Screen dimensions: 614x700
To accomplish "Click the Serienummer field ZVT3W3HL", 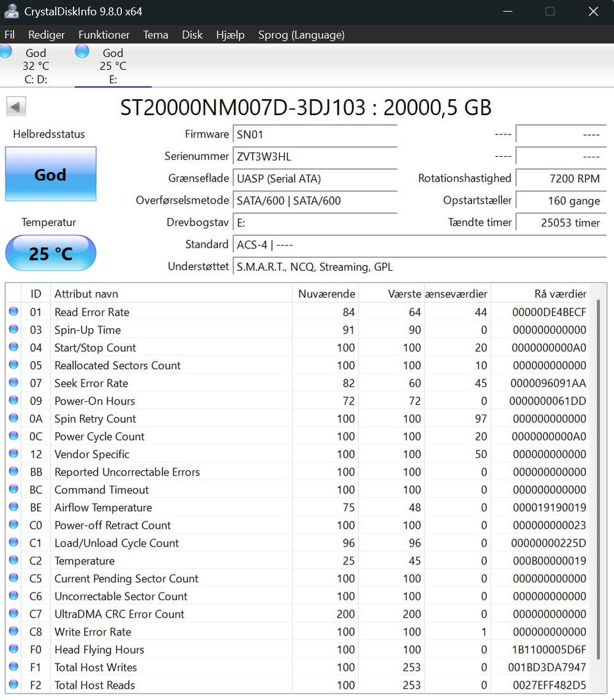I will tap(314, 157).
